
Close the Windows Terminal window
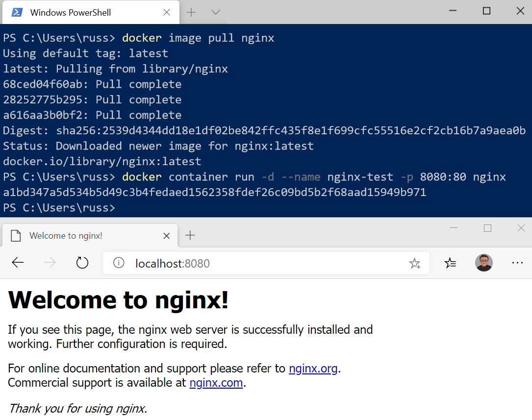click(x=520, y=11)
